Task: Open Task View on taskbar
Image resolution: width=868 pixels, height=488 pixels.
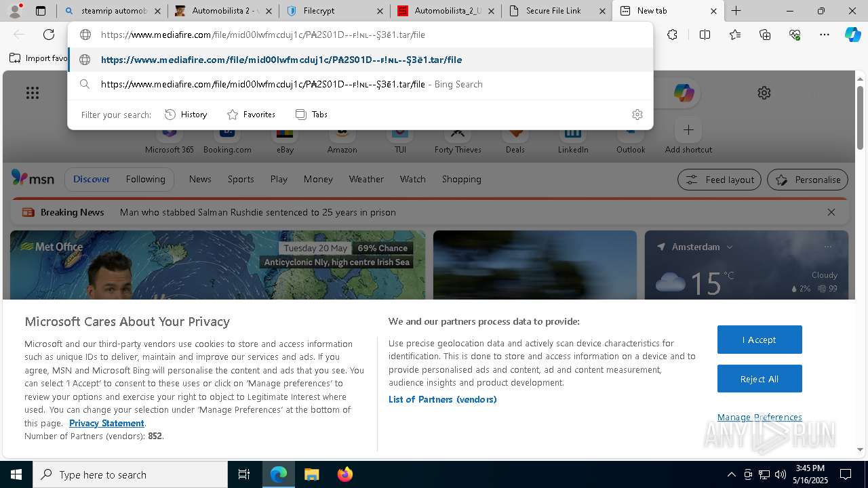Action: tap(244, 474)
